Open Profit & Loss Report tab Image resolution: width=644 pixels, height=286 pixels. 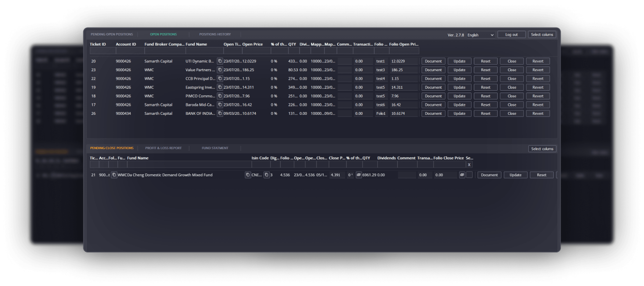click(163, 148)
